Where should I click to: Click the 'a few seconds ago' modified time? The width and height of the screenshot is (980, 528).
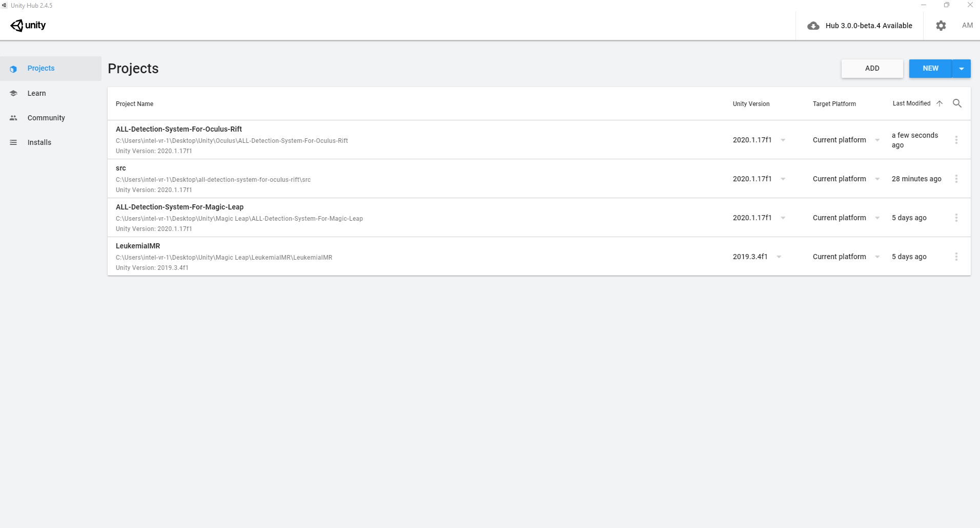(x=915, y=140)
